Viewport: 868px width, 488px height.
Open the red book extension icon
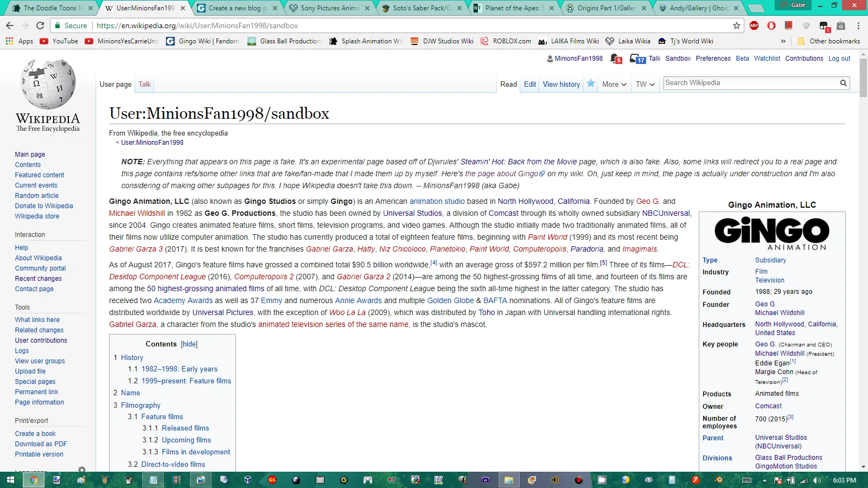(789, 25)
